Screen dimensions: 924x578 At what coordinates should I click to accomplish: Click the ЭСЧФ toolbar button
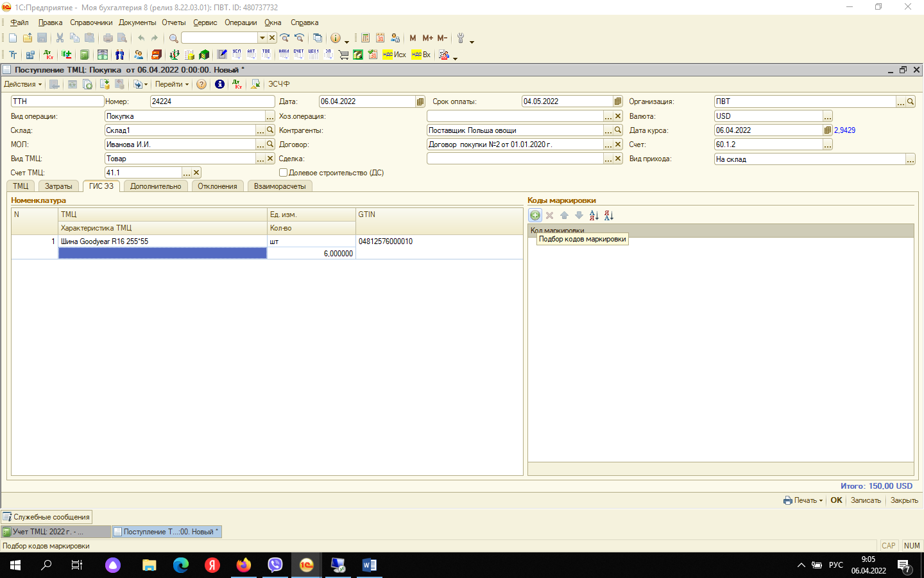click(278, 84)
